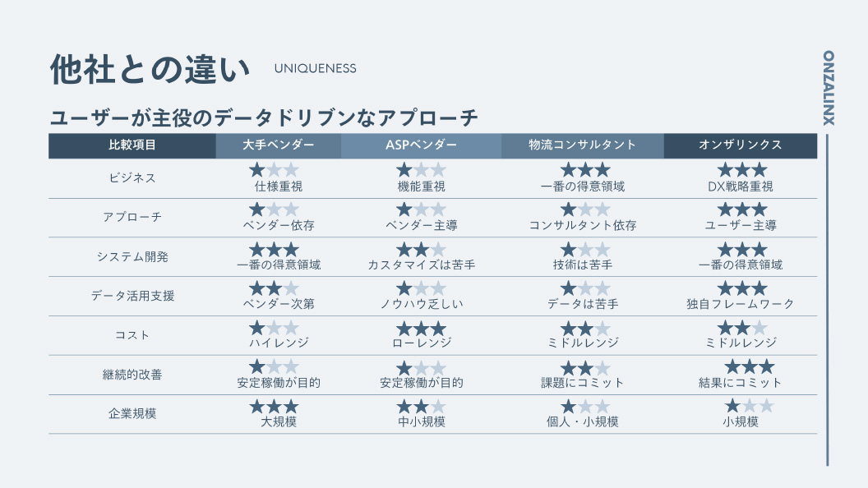Click the star rating above 個人・小規模
Screen dimensions: 868x488
[585, 406]
